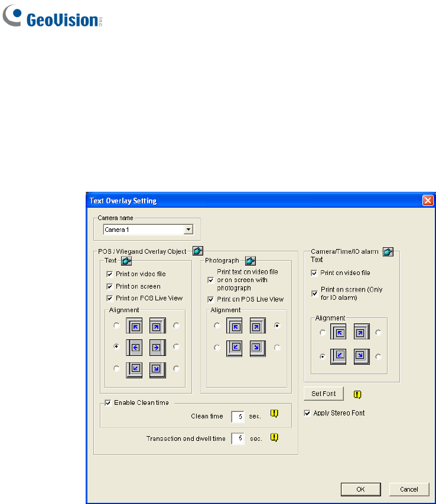Click bottom-left alignment icon in Photograph group

tap(235, 349)
